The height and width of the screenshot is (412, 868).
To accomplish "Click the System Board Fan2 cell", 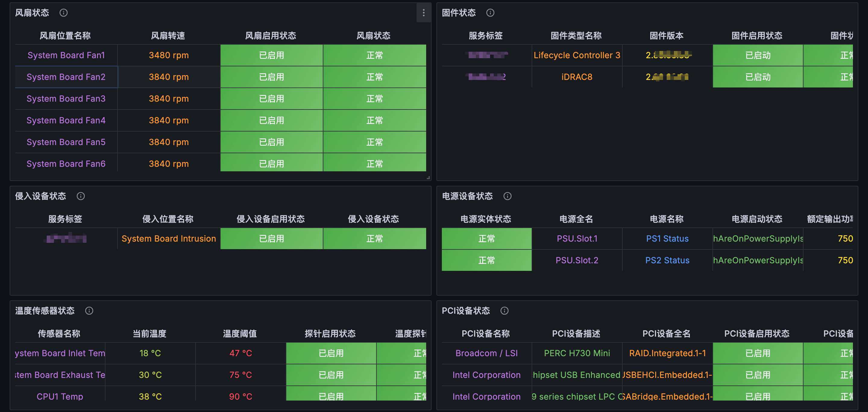I will [66, 77].
